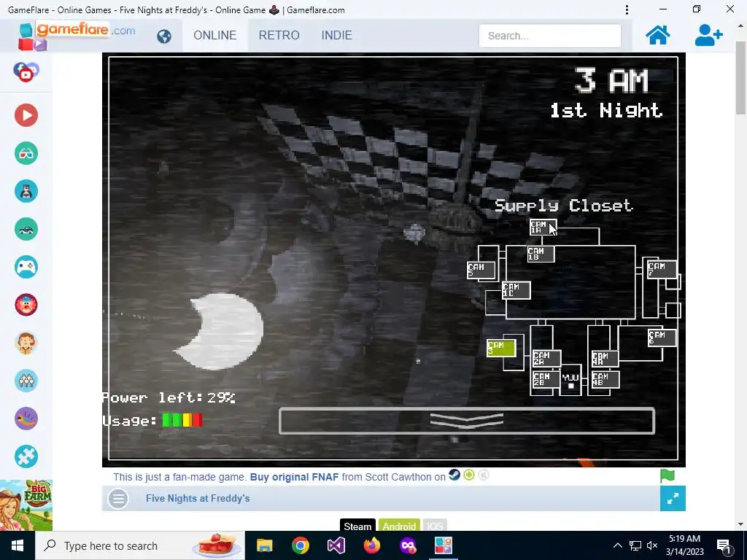Open the 3D glasses games category
Viewport: 747px width, 560px height.
[x=26, y=153]
